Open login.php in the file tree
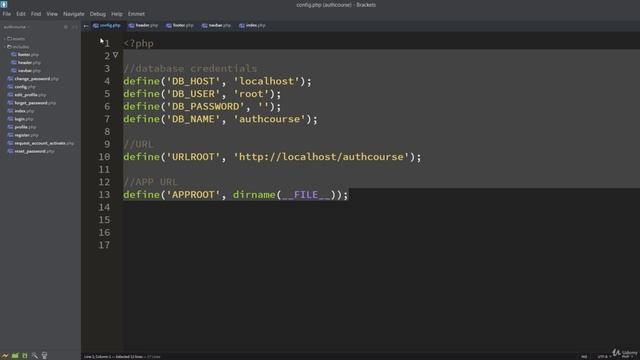 point(21,119)
